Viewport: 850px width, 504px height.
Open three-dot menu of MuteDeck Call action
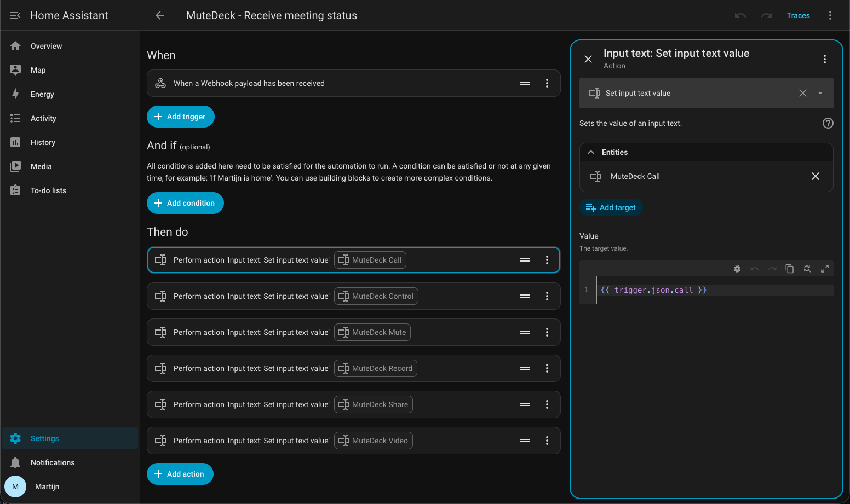click(x=547, y=260)
